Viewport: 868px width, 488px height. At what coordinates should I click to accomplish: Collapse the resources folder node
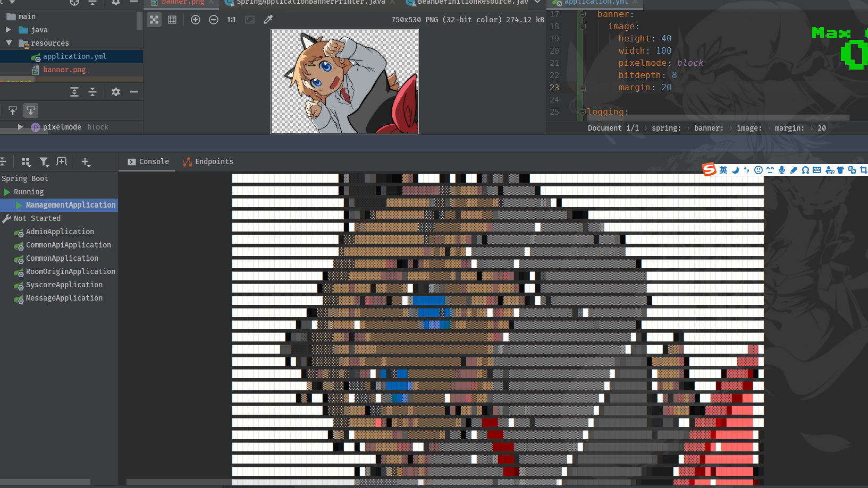pyautogui.click(x=9, y=43)
